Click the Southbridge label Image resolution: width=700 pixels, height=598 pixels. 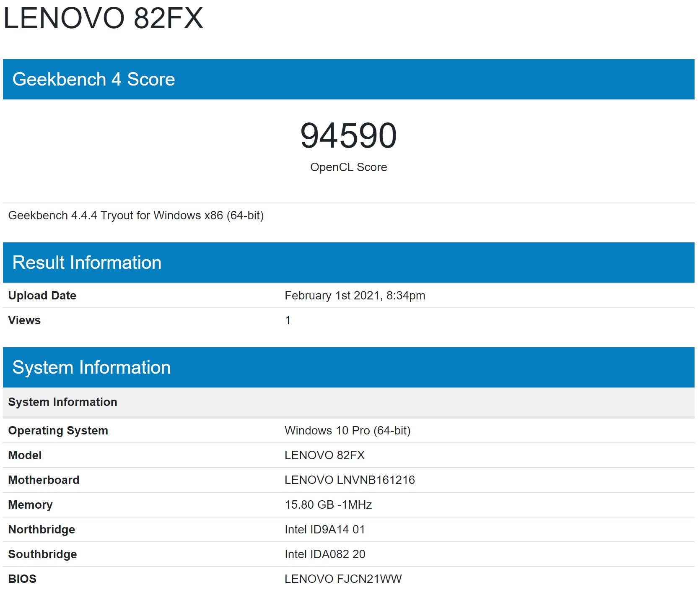pos(42,554)
